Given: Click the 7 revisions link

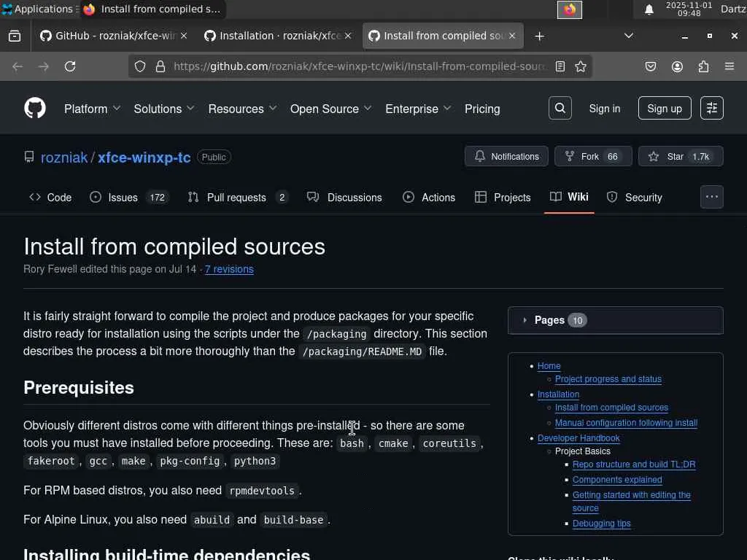Looking at the screenshot, I should click(x=229, y=269).
